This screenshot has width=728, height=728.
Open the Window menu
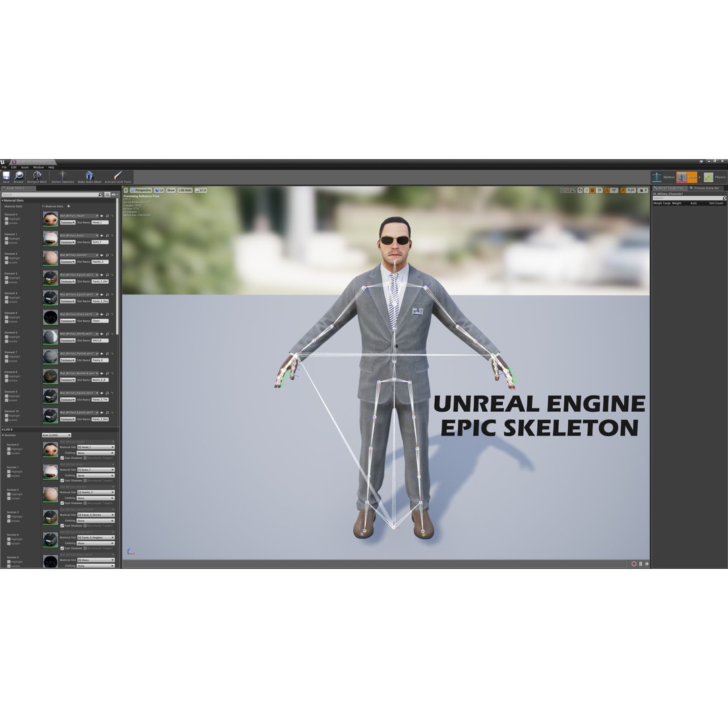[38, 167]
